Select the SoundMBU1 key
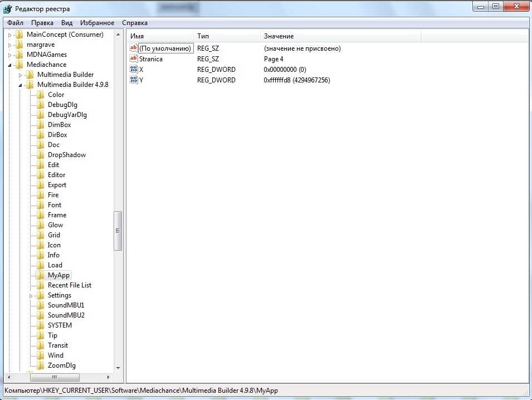 pyautogui.click(x=66, y=305)
